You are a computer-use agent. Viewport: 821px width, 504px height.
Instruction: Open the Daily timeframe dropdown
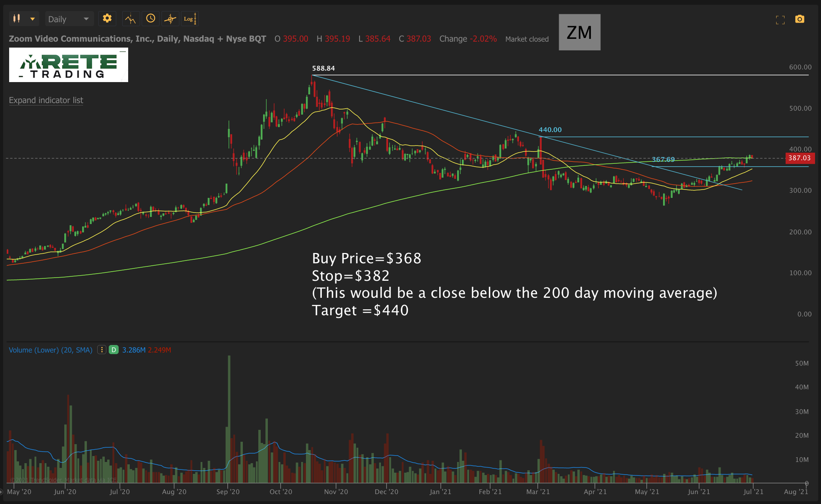click(69, 19)
